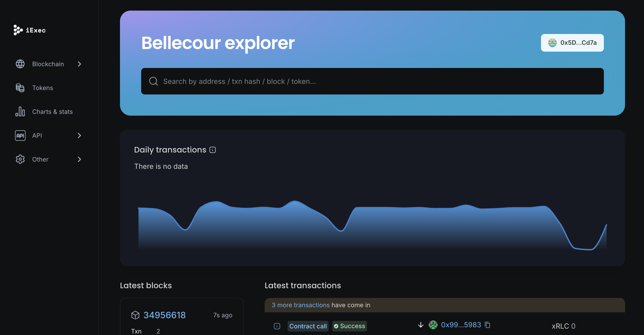
Task: Click the iExec logo in the sidebar
Action: (x=29, y=30)
